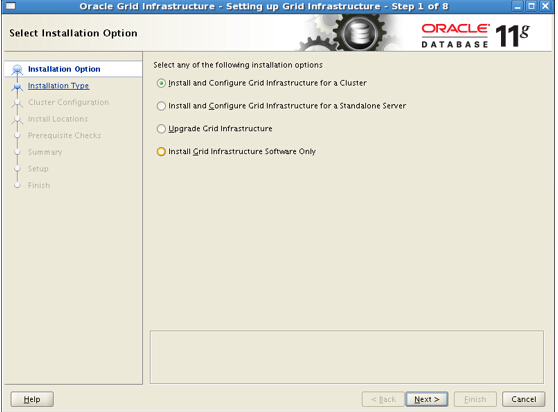Choose Grid Infrastructure for a Standalone Server option
Viewport: 558px width, 412px height.
(x=161, y=106)
